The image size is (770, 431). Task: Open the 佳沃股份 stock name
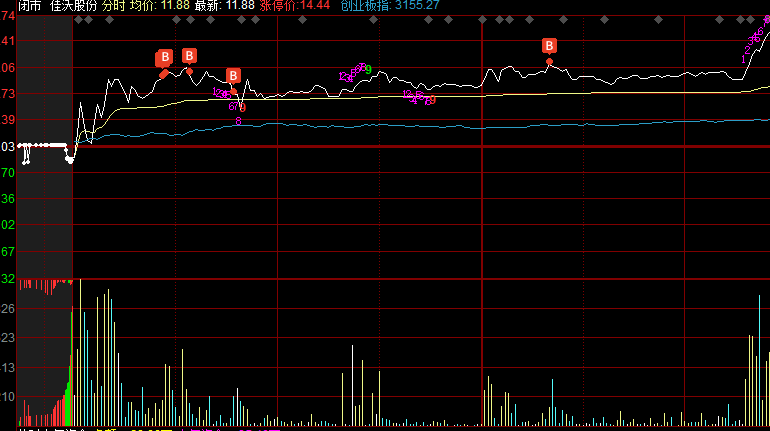[x=74, y=6]
